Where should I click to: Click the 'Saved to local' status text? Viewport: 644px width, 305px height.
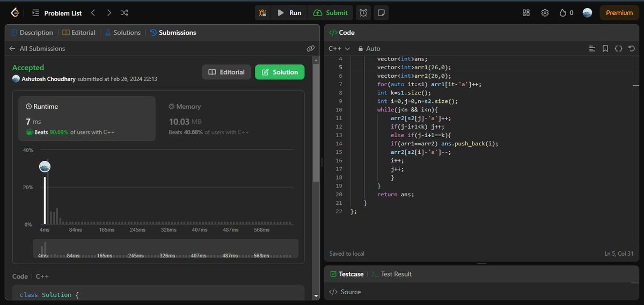pyautogui.click(x=347, y=254)
